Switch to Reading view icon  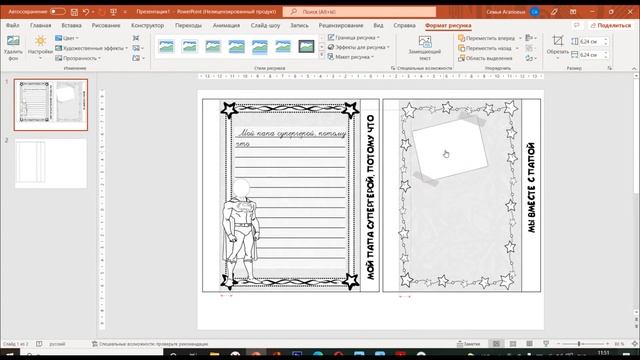[x=529, y=344]
